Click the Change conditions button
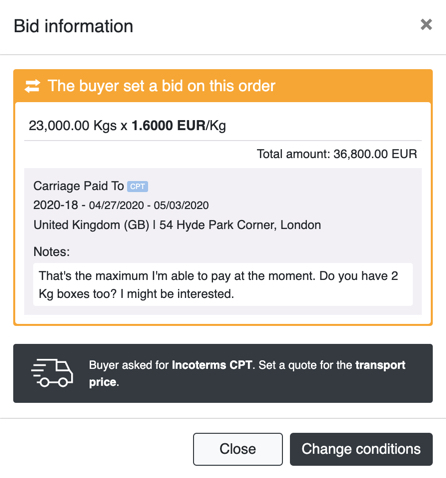This screenshot has width=446, height=478. (361, 449)
